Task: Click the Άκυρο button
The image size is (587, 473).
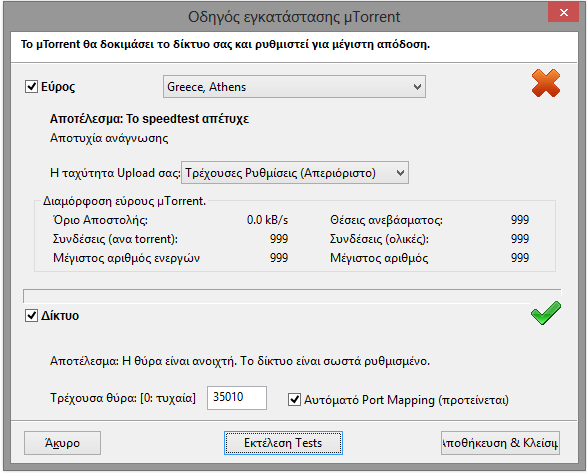Action: coord(62,443)
